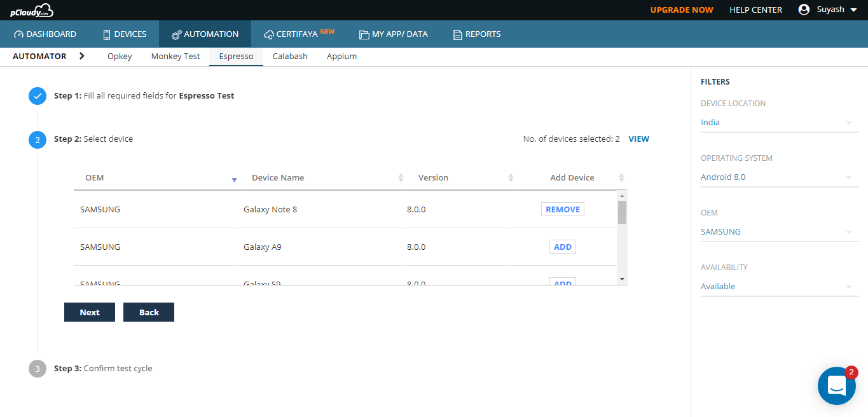The width and height of the screenshot is (868, 417).
Task: Open the Availability dropdown
Action: coord(780,287)
